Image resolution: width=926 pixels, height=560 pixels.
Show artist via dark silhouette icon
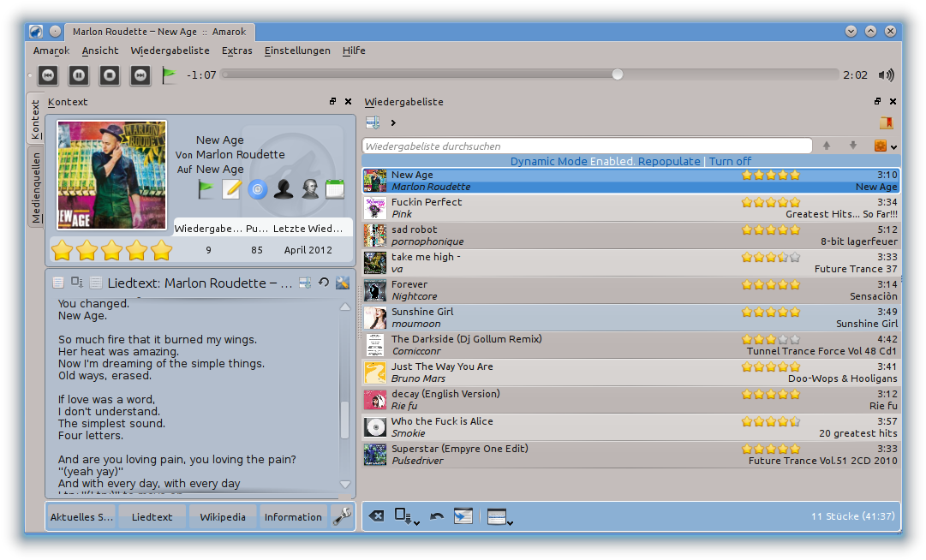coord(284,189)
